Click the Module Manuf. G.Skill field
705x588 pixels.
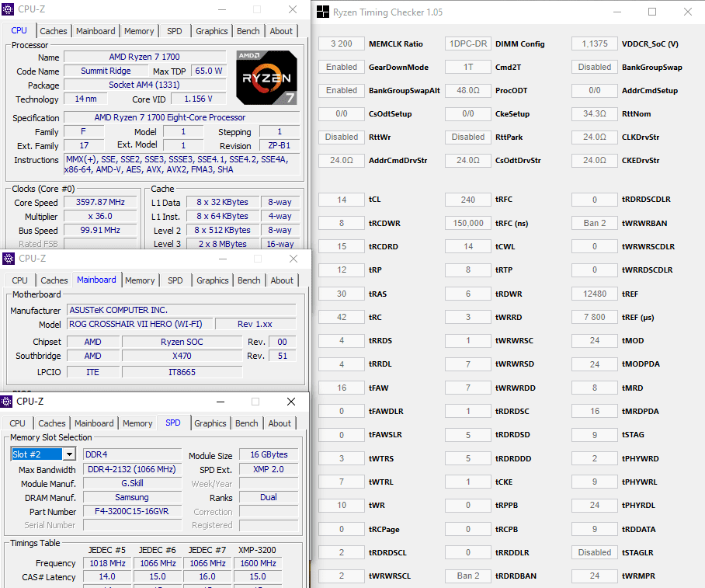pyautogui.click(x=132, y=483)
